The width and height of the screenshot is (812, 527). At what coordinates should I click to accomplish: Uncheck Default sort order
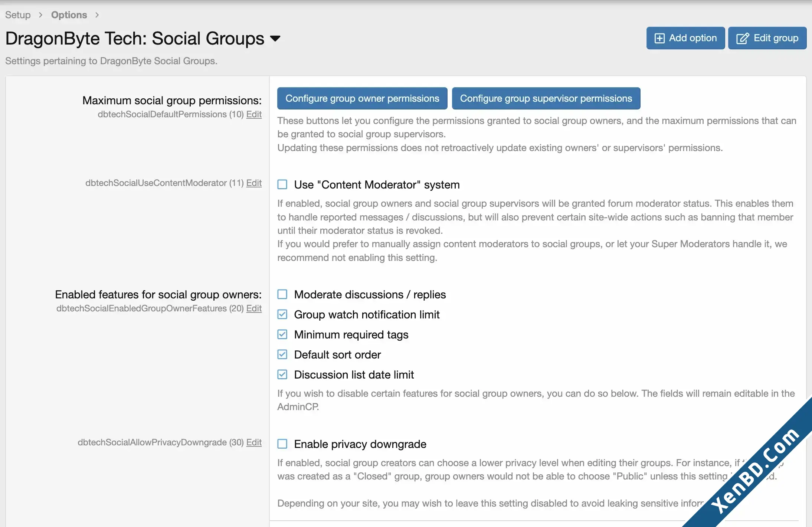(x=282, y=354)
